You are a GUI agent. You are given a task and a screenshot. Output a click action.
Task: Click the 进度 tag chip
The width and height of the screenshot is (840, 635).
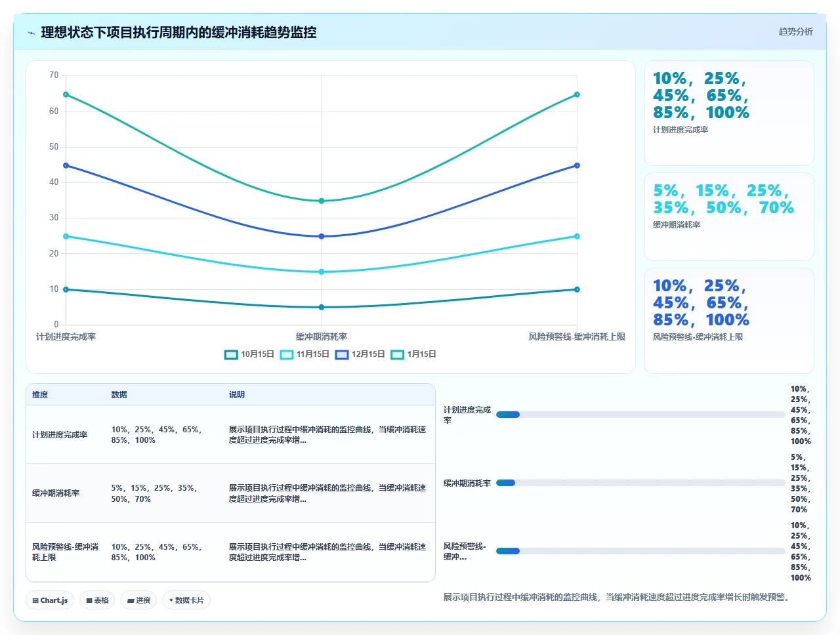(138, 600)
